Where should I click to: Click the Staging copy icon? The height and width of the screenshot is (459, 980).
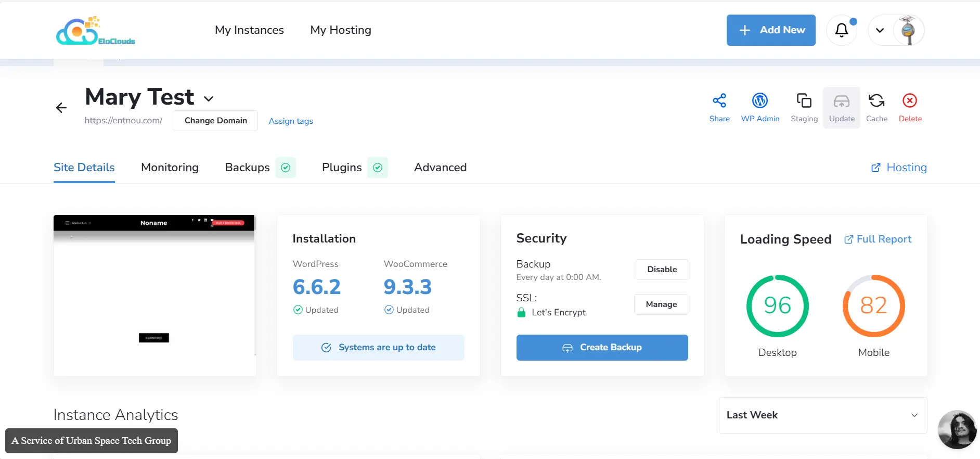804,100
